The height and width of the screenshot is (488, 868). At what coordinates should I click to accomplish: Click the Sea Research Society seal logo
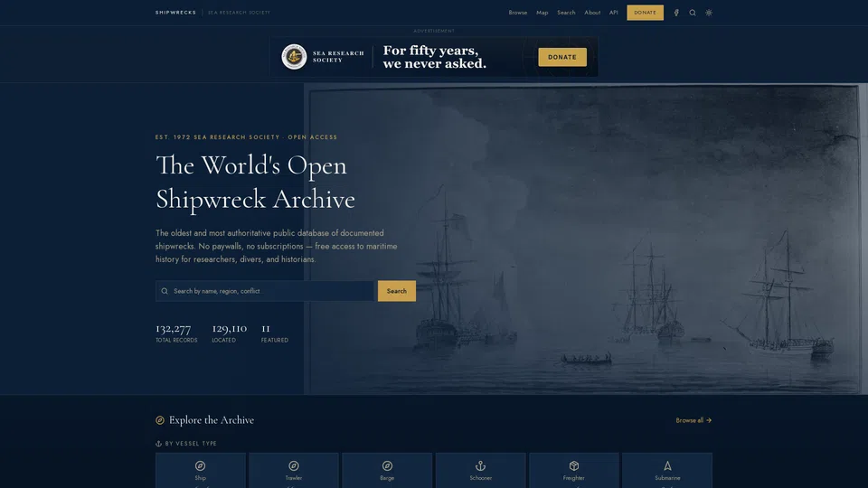click(x=294, y=56)
